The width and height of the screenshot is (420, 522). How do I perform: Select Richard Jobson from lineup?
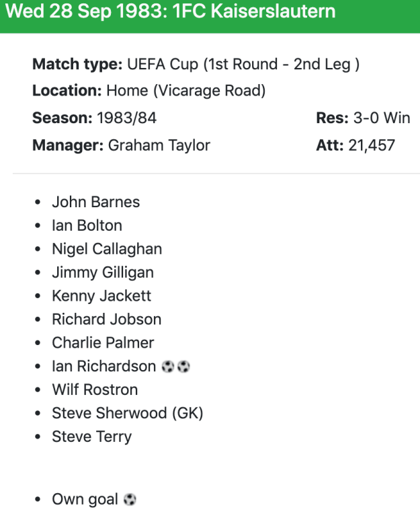pos(107,320)
